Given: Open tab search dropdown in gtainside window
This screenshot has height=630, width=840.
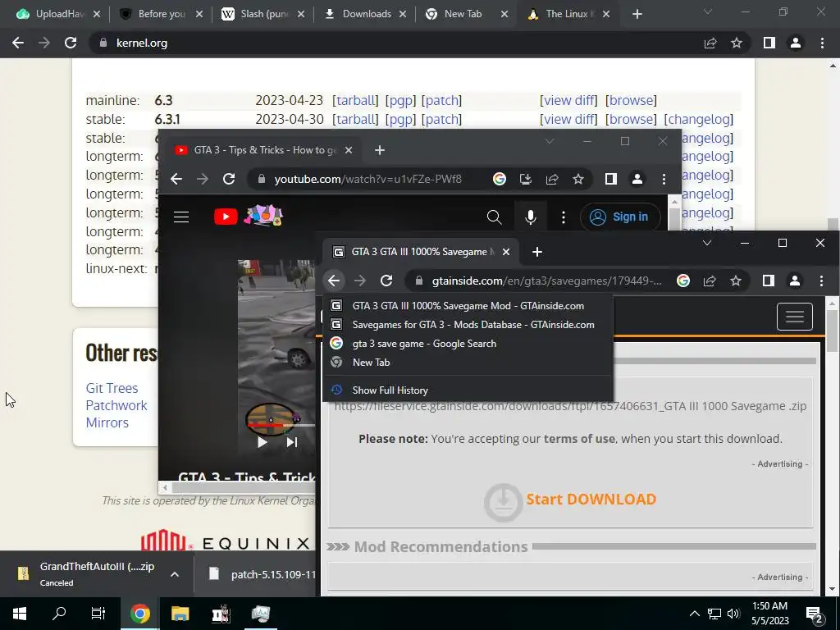Looking at the screenshot, I should tap(706, 243).
